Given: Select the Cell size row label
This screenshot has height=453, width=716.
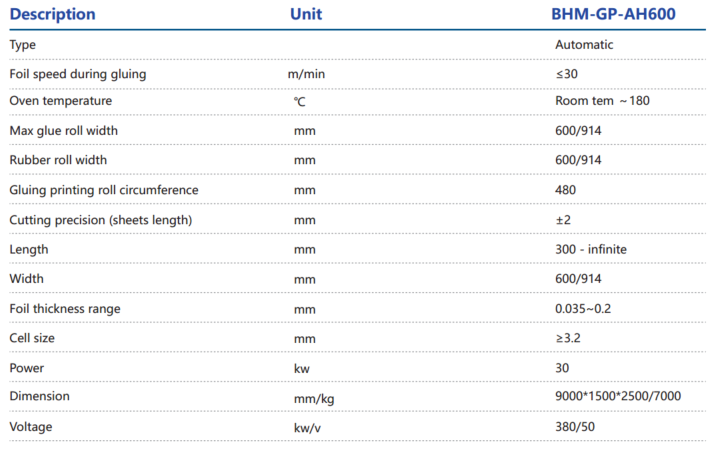Looking at the screenshot, I should (x=35, y=338).
